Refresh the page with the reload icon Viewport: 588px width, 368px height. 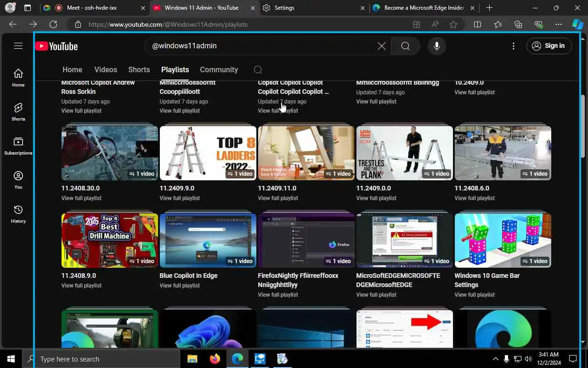click(53, 24)
